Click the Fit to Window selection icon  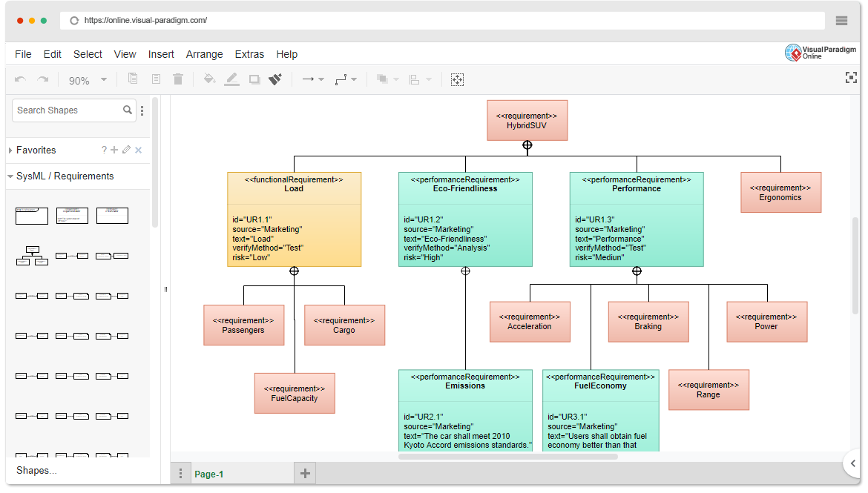click(458, 79)
